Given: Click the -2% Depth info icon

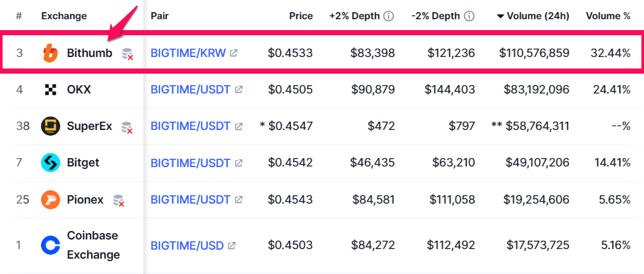Looking at the screenshot, I should click(x=469, y=16).
